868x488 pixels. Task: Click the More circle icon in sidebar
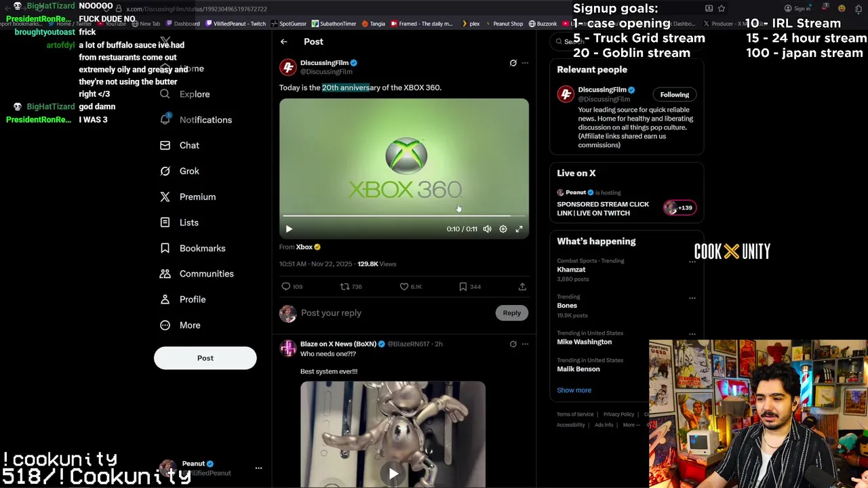(165, 325)
